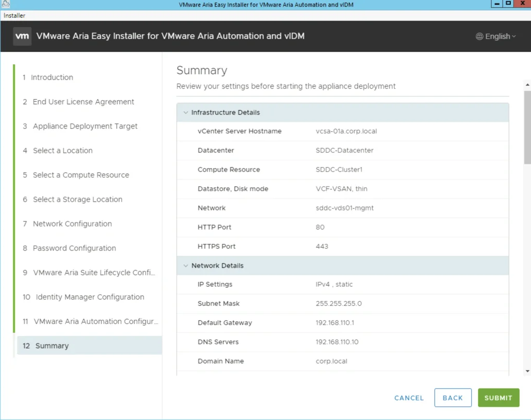Click the installer app icon in title bar
The image size is (531, 420).
click(x=5, y=4)
